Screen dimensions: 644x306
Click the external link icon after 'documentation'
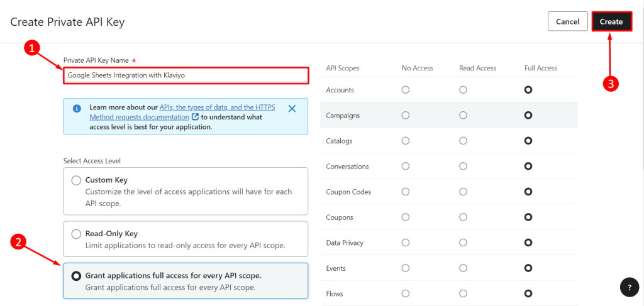pos(196,117)
